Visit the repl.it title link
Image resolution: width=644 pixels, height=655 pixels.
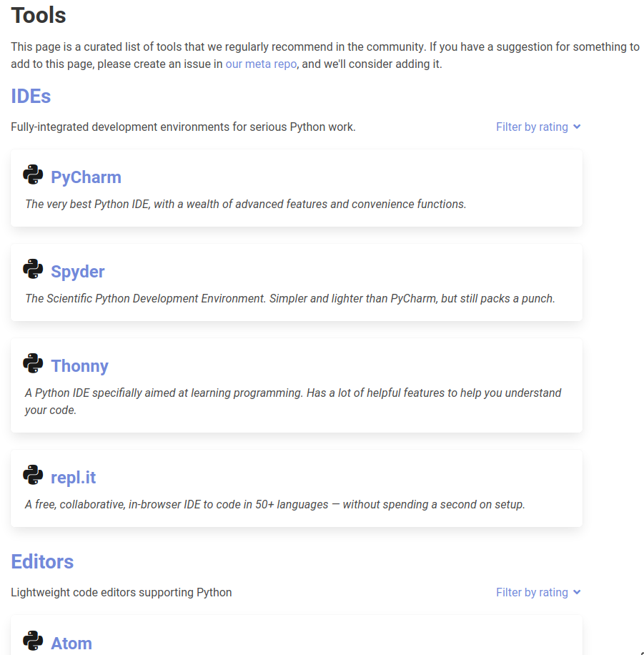click(73, 478)
